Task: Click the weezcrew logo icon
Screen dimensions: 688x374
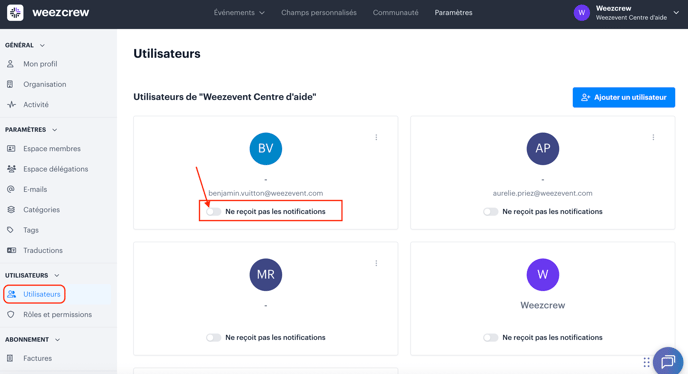Action: (15, 12)
